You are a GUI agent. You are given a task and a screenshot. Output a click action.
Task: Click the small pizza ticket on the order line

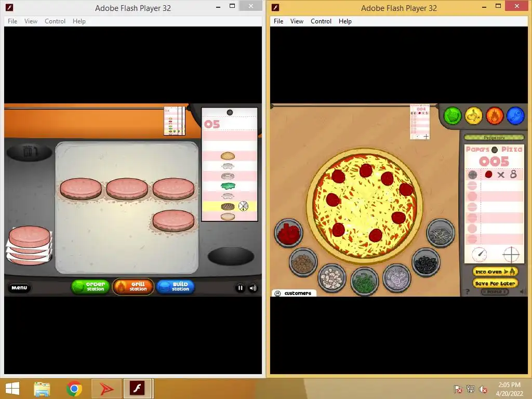(420, 122)
